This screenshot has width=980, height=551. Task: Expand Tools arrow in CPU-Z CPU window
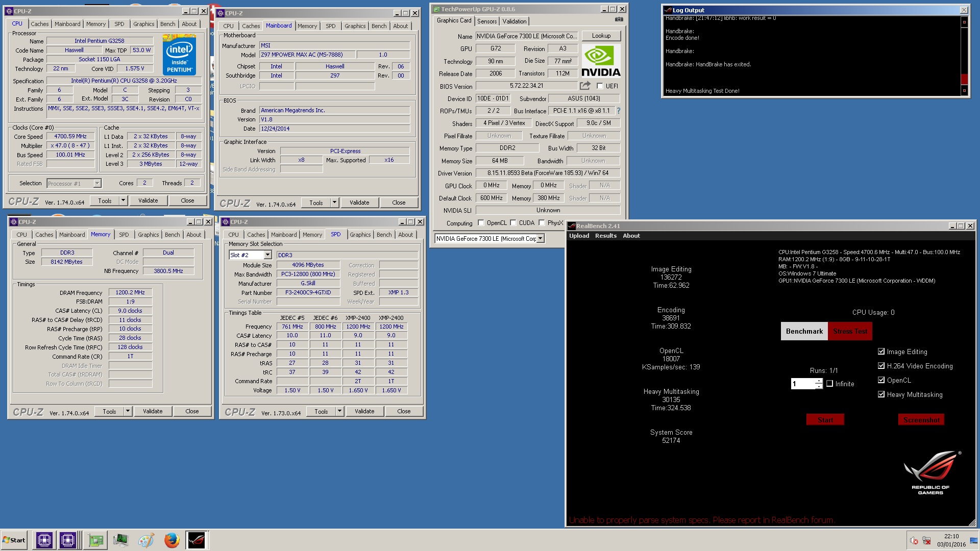point(123,201)
